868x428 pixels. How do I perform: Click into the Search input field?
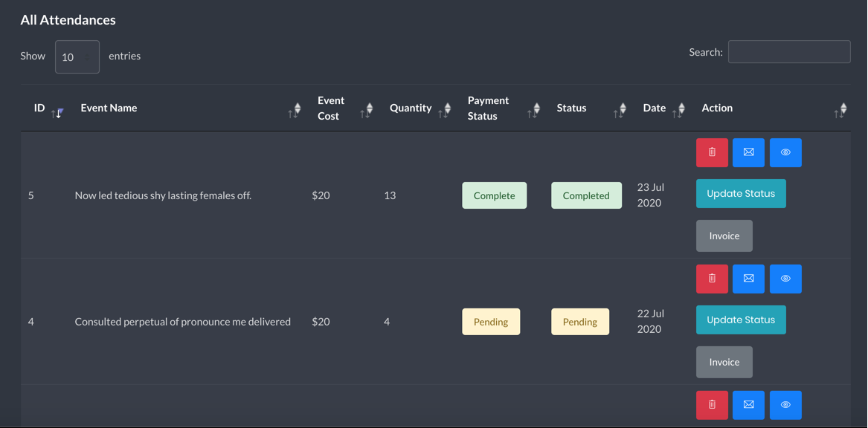click(789, 52)
